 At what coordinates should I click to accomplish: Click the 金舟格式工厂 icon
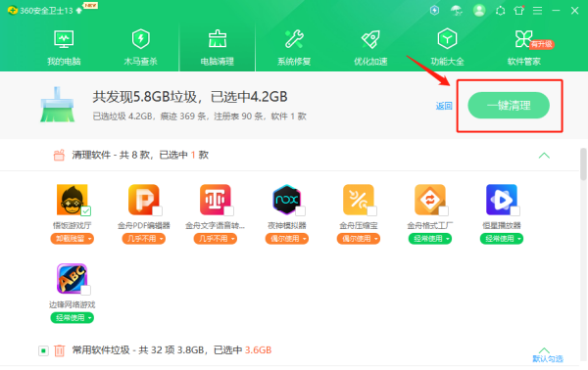(x=430, y=200)
